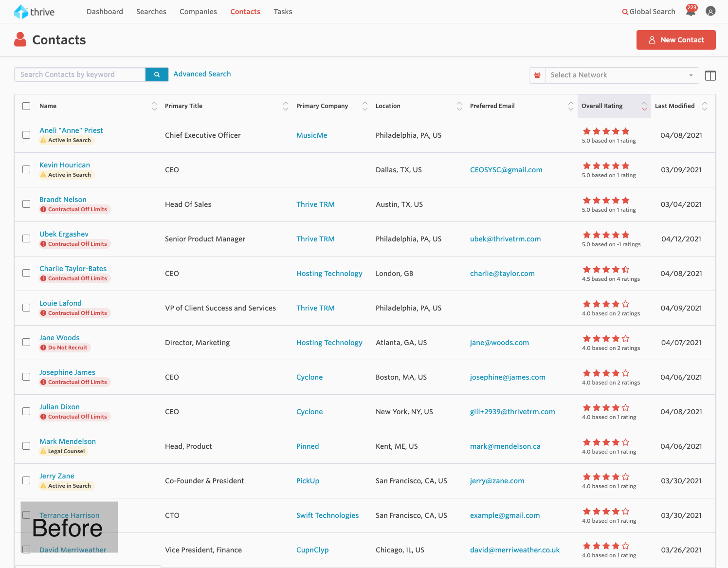Check the box for Louie Lafond

26,308
